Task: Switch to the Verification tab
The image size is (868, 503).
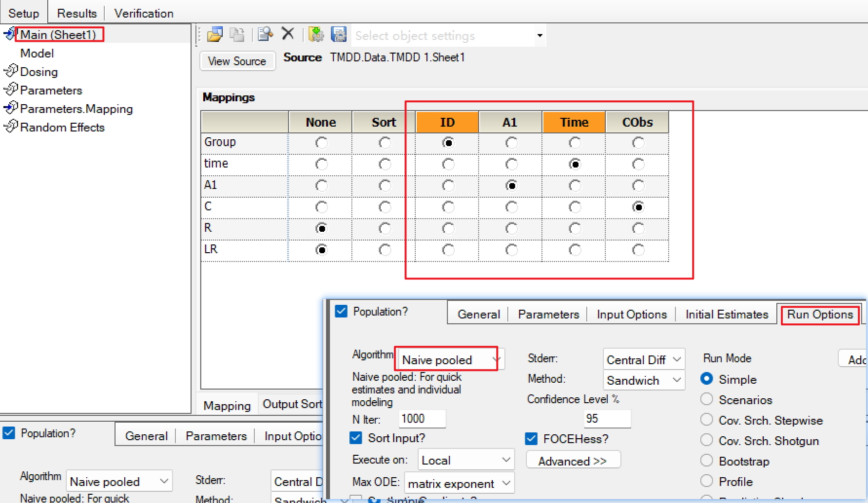Action: click(144, 13)
